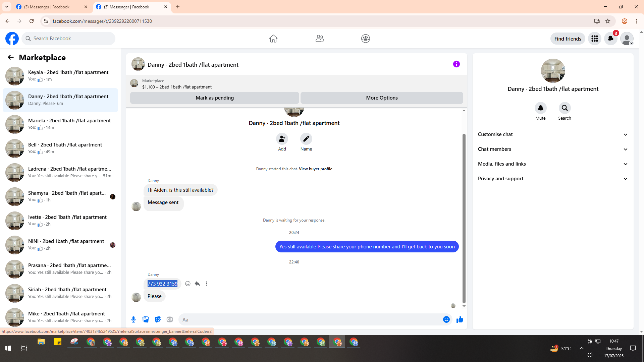Open the chat profile picture in info panel
This screenshot has height=362, width=644.
[553, 71]
